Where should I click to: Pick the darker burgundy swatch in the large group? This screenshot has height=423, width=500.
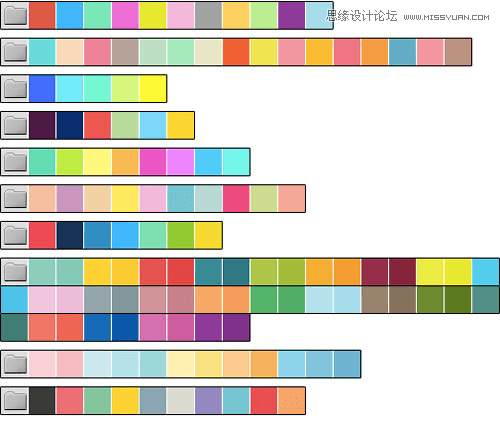coord(402,272)
